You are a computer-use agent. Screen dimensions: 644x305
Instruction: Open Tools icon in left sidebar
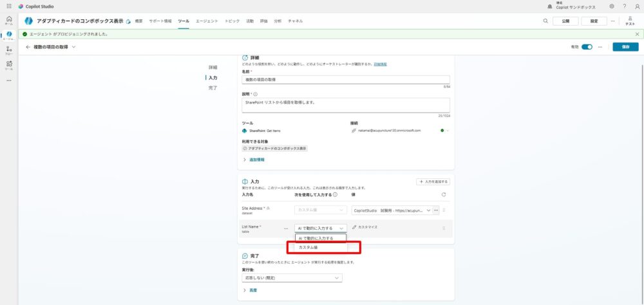coord(8,64)
